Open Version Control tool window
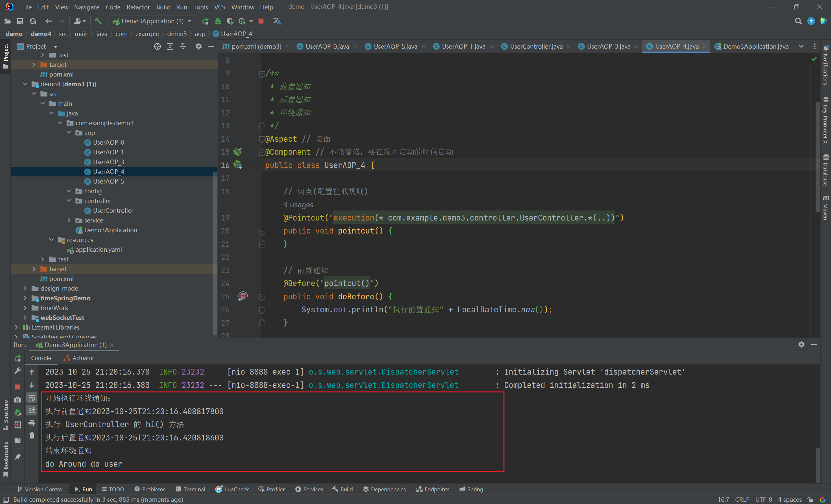 pos(40,489)
